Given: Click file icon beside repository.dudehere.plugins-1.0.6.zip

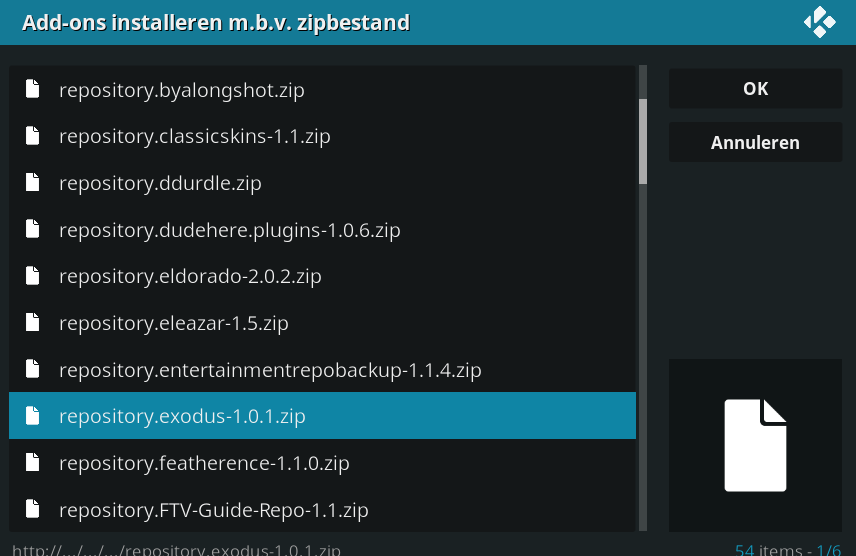Looking at the screenshot, I should 33,230.
